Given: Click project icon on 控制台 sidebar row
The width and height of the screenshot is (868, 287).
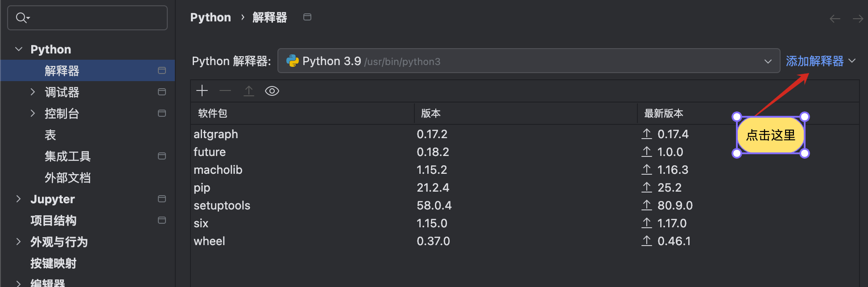Looking at the screenshot, I should [x=162, y=113].
